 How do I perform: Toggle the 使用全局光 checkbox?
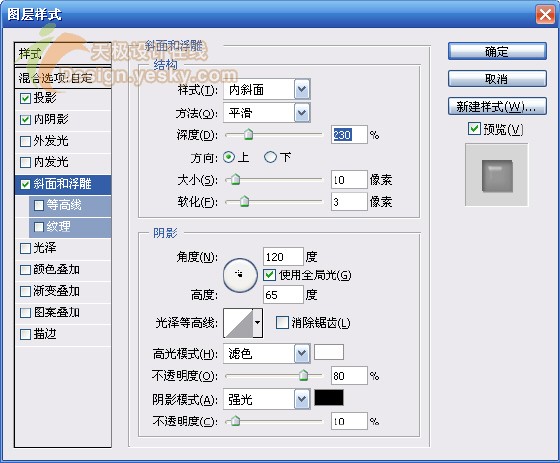(269, 275)
